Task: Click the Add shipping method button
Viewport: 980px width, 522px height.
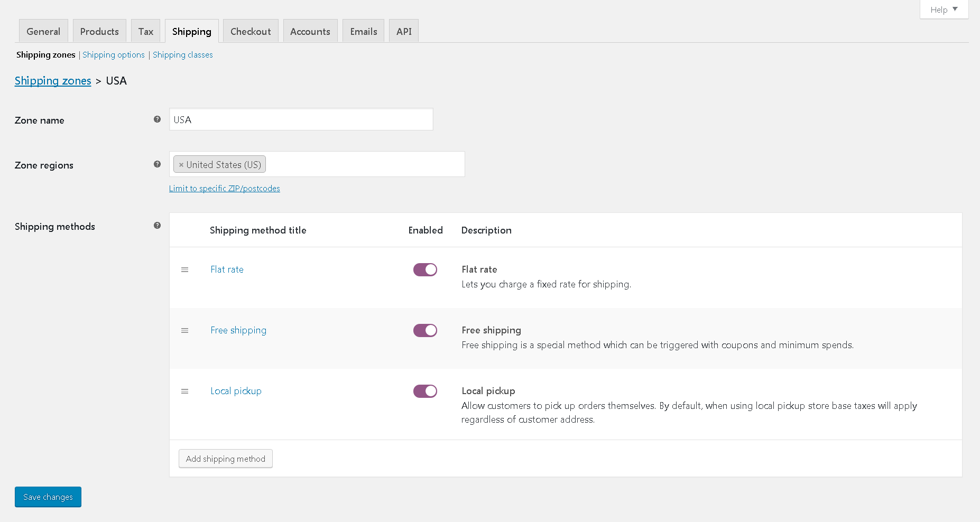Action: tap(225, 458)
